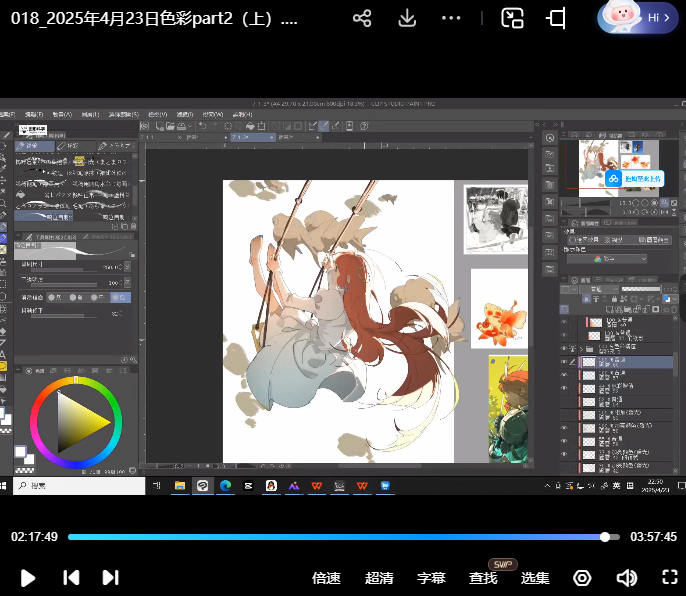This screenshot has height=596, width=686.
Task: Open the 查找 search feature
Action: (483, 578)
